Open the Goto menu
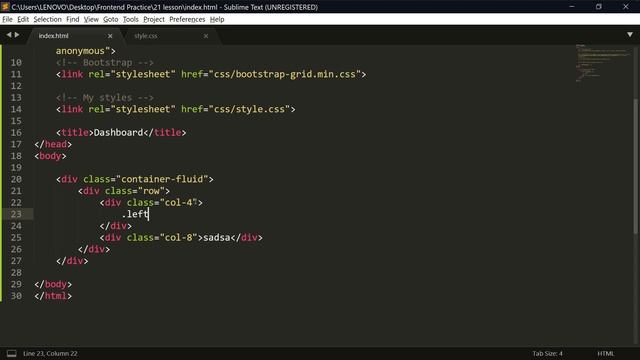640x360 pixels. 110,19
